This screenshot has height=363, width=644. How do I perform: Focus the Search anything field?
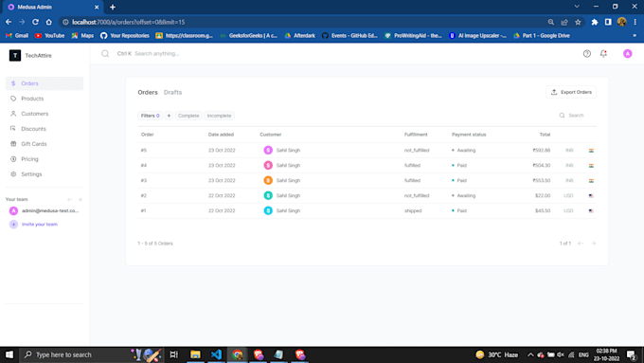[x=157, y=53]
